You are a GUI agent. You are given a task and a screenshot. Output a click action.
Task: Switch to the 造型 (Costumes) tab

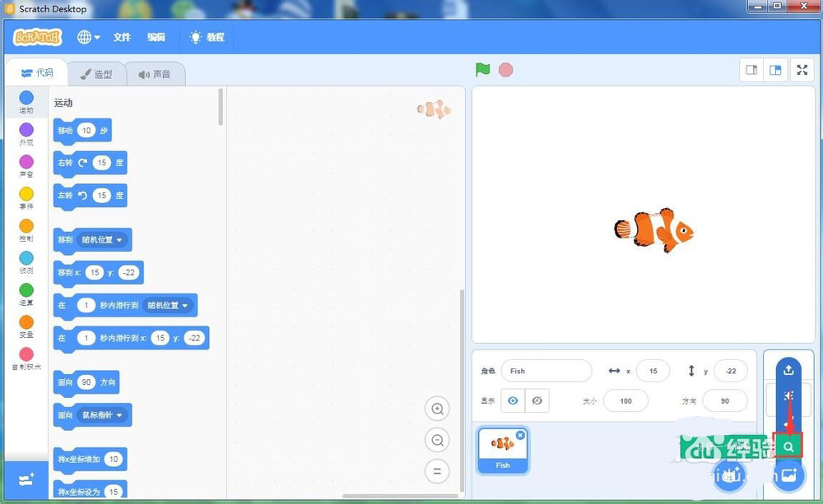click(98, 73)
